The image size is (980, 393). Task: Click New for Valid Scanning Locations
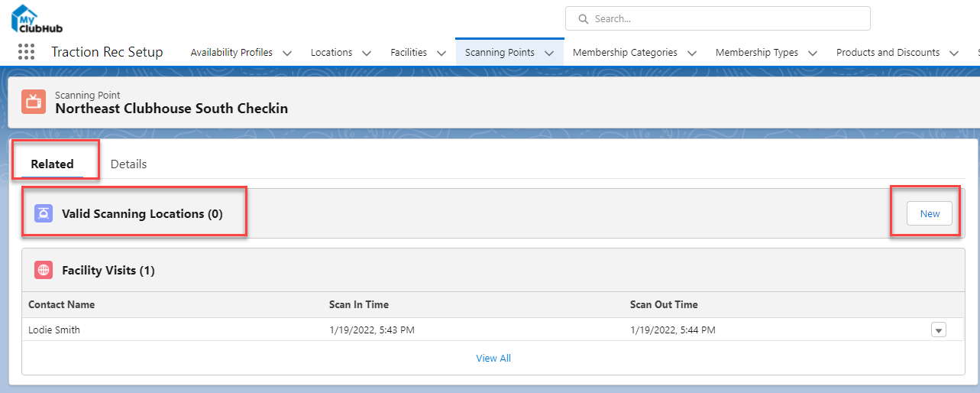[929, 214]
